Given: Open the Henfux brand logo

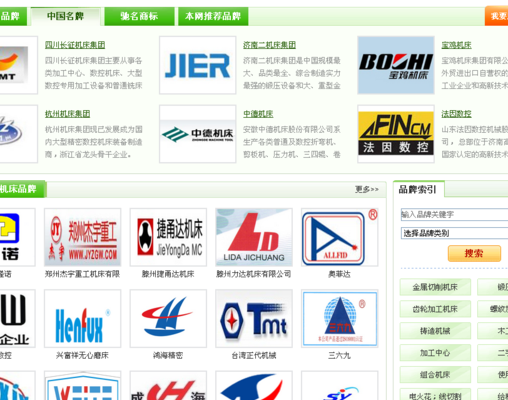Looking at the screenshot, I should click(83, 319).
